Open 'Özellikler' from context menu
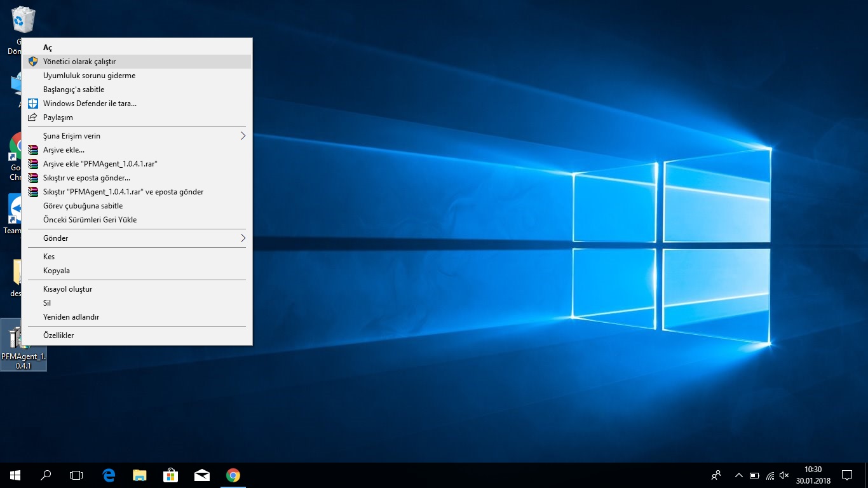Screen dimensions: 868x488 point(137,335)
